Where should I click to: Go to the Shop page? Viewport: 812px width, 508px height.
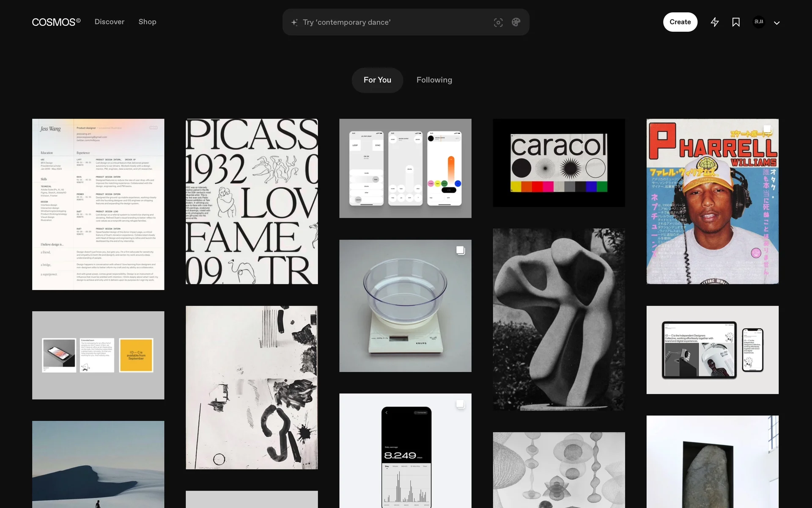click(147, 22)
